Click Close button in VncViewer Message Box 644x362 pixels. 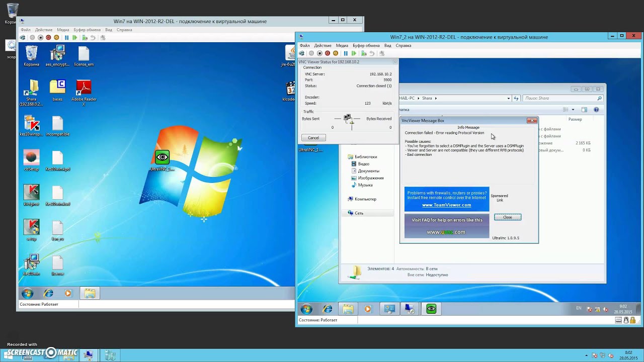pyautogui.click(x=508, y=217)
